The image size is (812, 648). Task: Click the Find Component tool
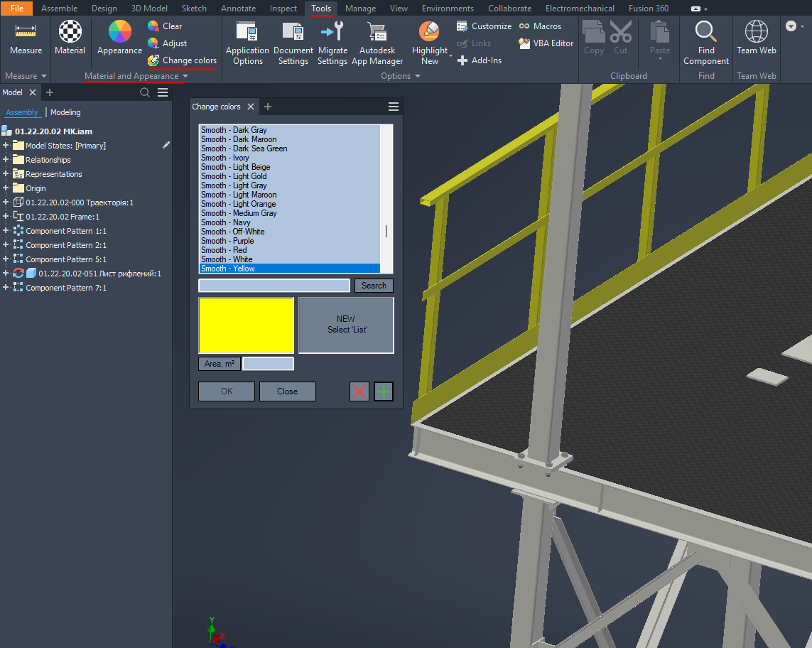pyautogui.click(x=706, y=43)
